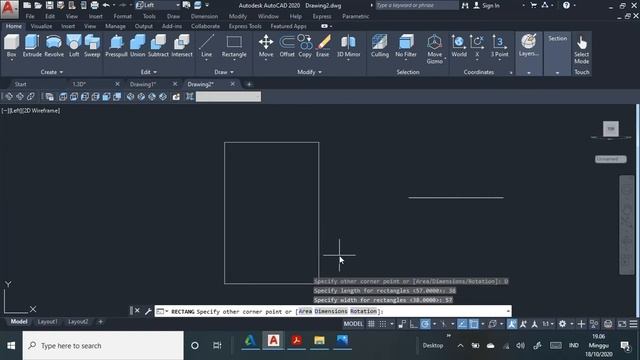This screenshot has width=640, height=360.
Task: Expand the Modify panel dropdown
Action: 309,72
